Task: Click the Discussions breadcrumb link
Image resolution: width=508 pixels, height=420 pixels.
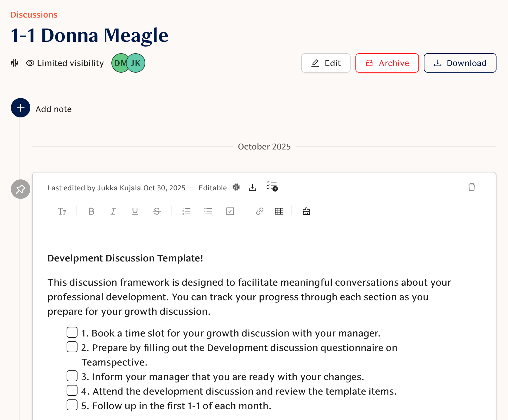Action: click(x=34, y=15)
